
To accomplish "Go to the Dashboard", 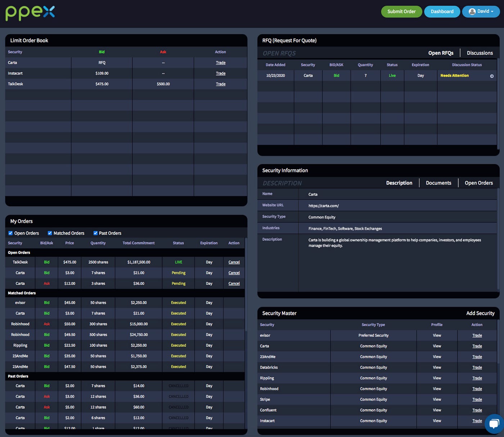I will (x=442, y=12).
